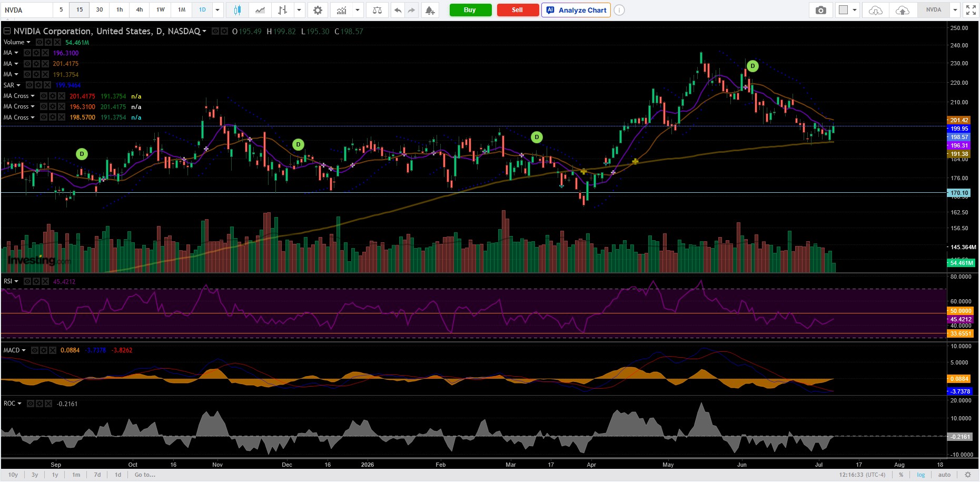Switch to the area chart type icon
This screenshot has width=980, height=482.
pyautogui.click(x=260, y=10)
